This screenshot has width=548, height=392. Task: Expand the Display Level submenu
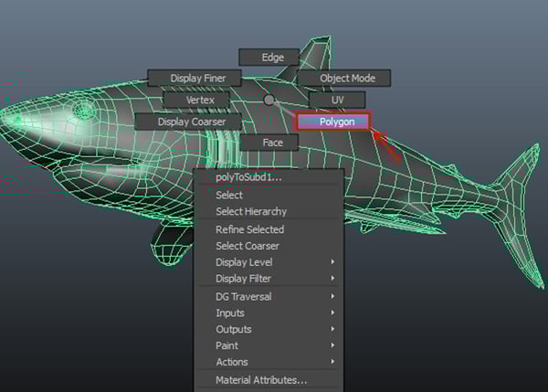pos(269,262)
